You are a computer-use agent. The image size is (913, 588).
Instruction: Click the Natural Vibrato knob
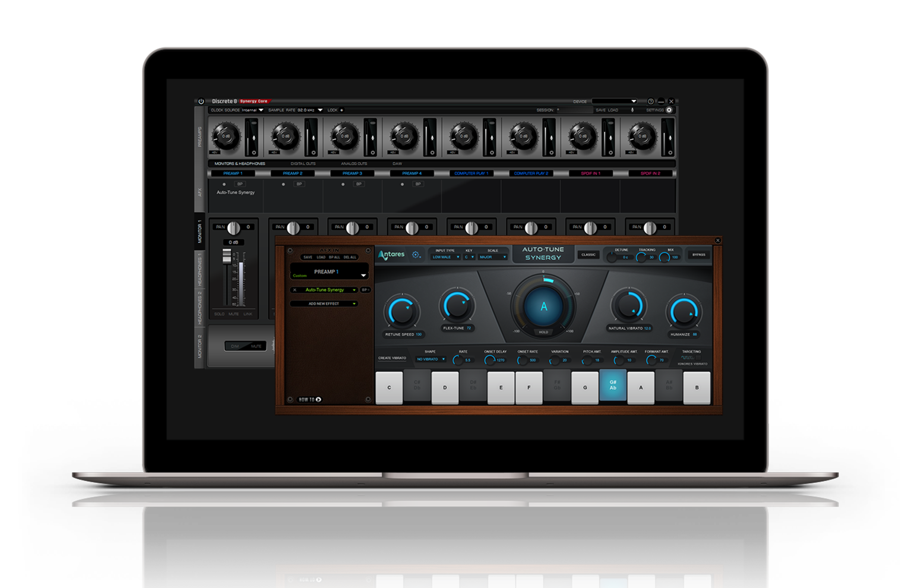coord(628,305)
